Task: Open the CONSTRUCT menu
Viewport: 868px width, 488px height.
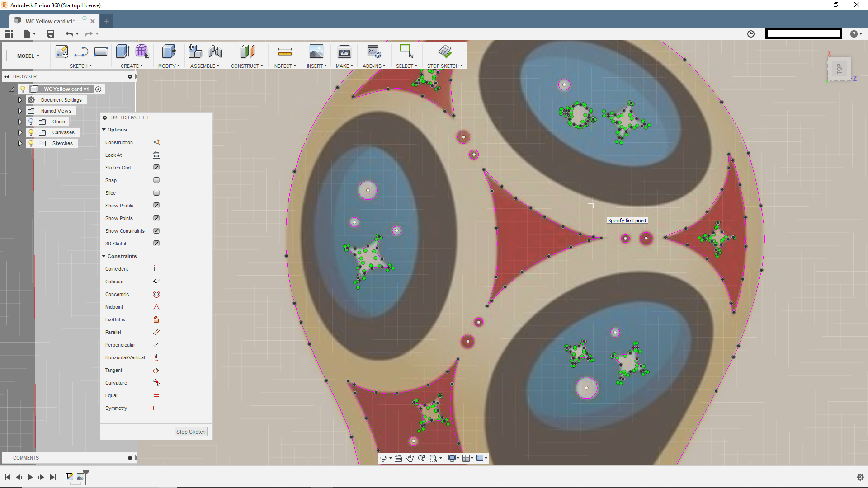Action: (247, 66)
